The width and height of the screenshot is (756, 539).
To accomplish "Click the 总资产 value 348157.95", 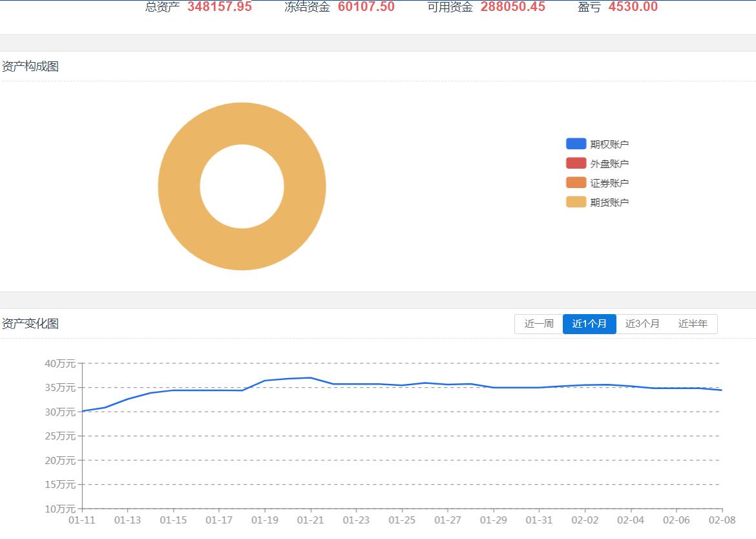I will point(220,7).
